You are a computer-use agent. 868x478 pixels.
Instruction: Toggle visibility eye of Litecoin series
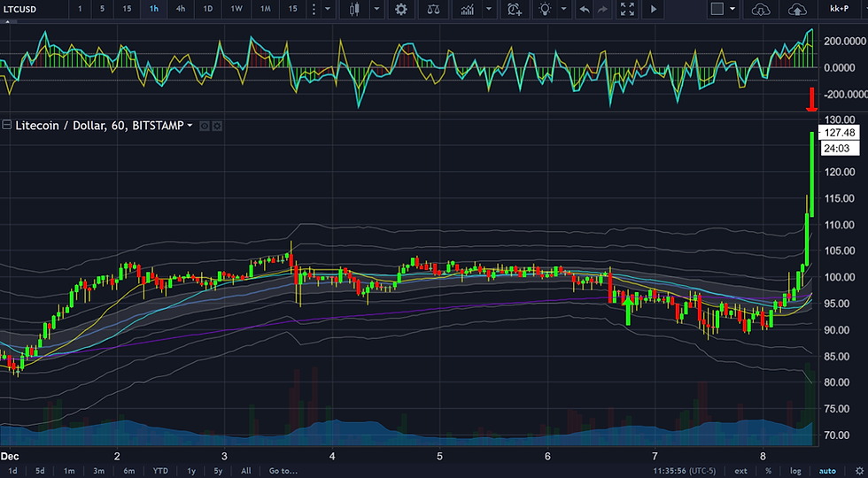coord(205,126)
